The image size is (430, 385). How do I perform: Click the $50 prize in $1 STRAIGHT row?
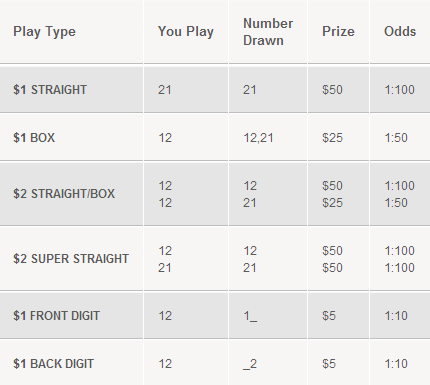coord(332,90)
